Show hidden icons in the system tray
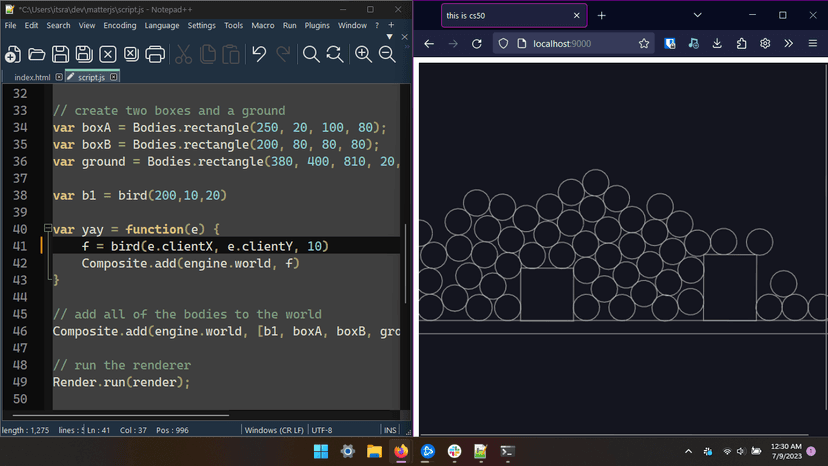Screen dimensions: 828x466 pyautogui.click(x=688, y=452)
